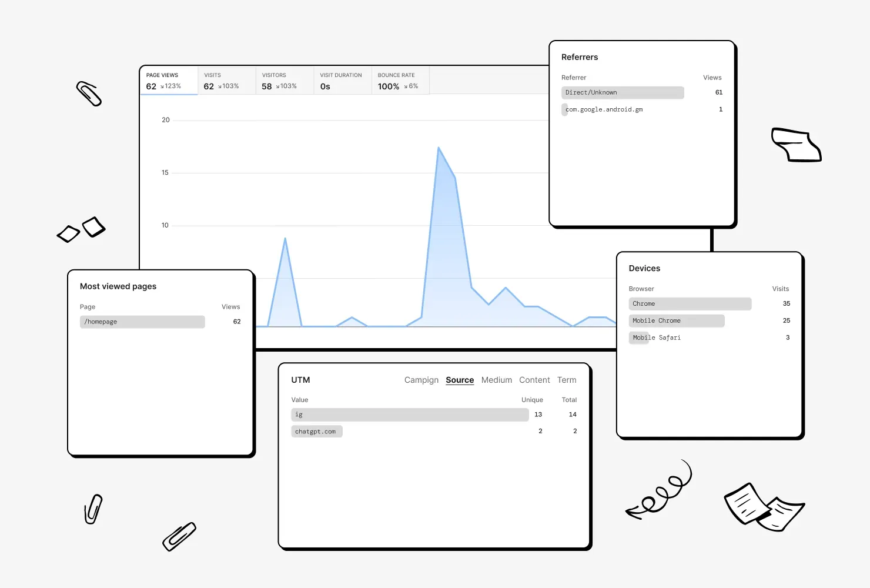The width and height of the screenshot is (870, 588).
Task: Click the 35 visits value for Chrome
Action: pyautogui.click(x=787, y=303)
